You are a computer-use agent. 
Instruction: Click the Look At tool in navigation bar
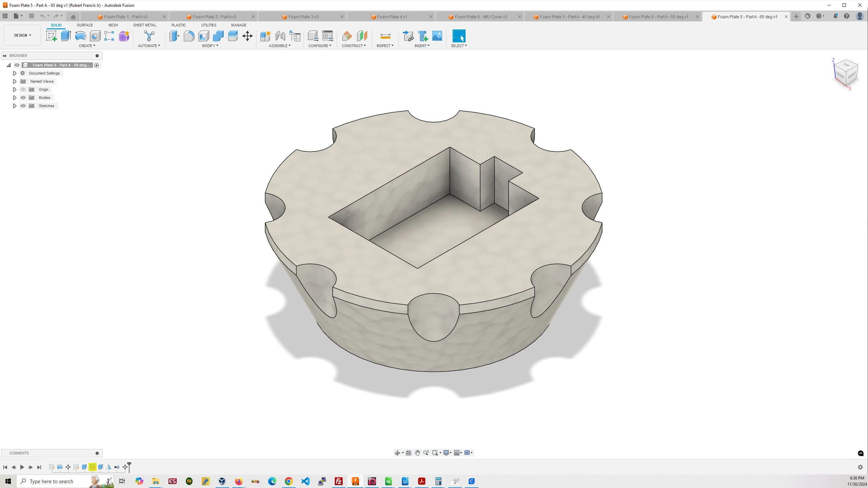point(409,453)
